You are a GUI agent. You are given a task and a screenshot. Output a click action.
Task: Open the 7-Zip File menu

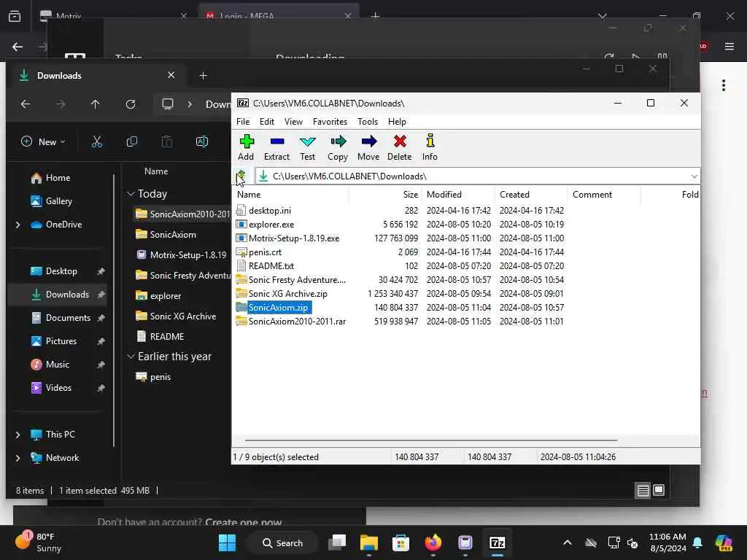click(243, 122)
